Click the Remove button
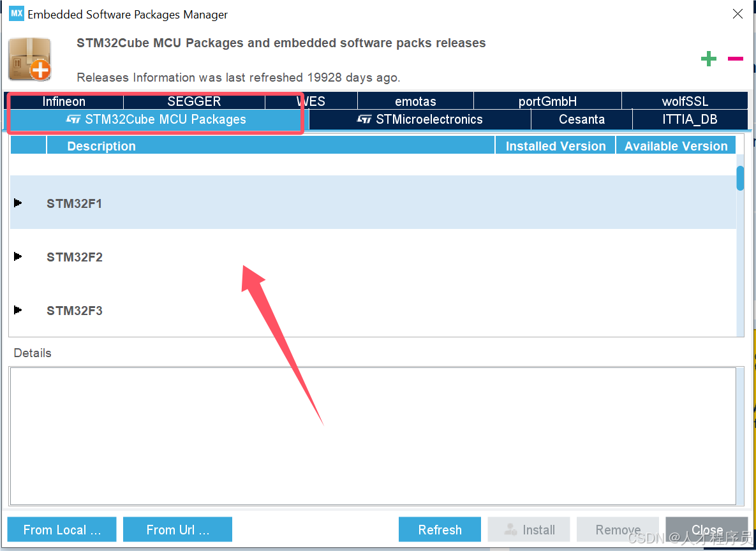 (618, 529)
